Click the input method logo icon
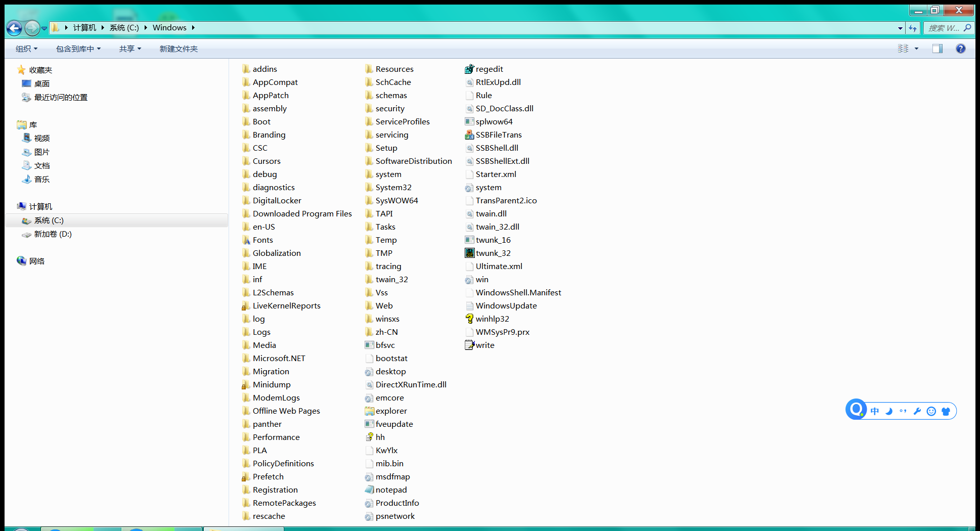The image size is (980, 531). pos(856,410)
